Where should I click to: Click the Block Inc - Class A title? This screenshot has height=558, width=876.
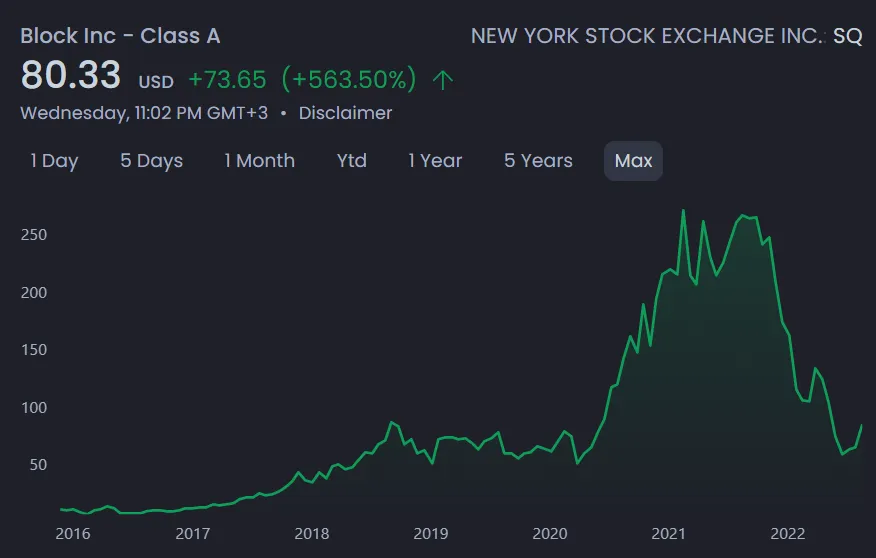[120, 36]
